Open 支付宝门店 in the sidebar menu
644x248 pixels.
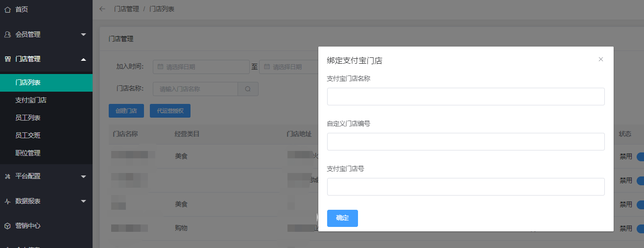coord(31,100)
